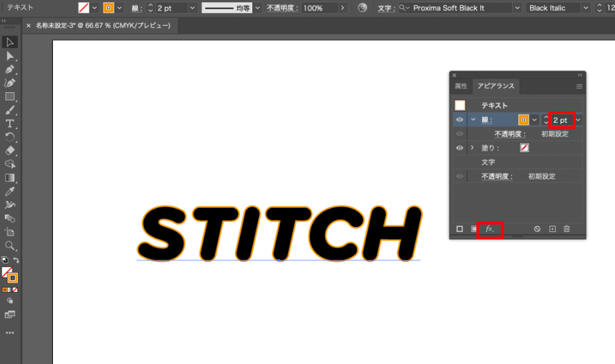Select the Eyedropper tool
This screenshot has width=615, height=364.
pyautogui.click(x=10, y=191)
